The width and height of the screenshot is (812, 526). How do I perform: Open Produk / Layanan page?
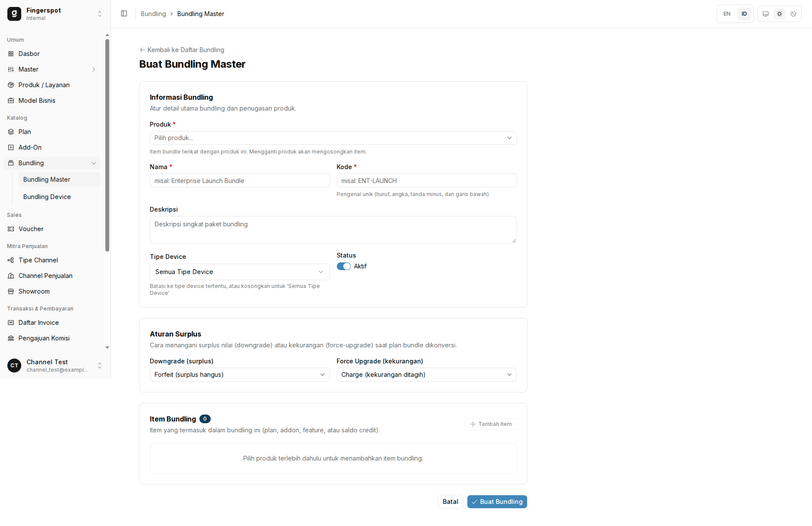point(52,85)
